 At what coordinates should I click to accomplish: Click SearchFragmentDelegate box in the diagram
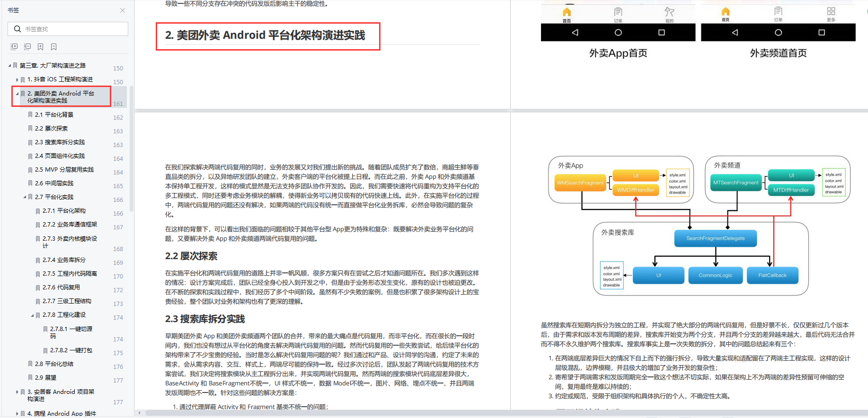pos(715,238)
